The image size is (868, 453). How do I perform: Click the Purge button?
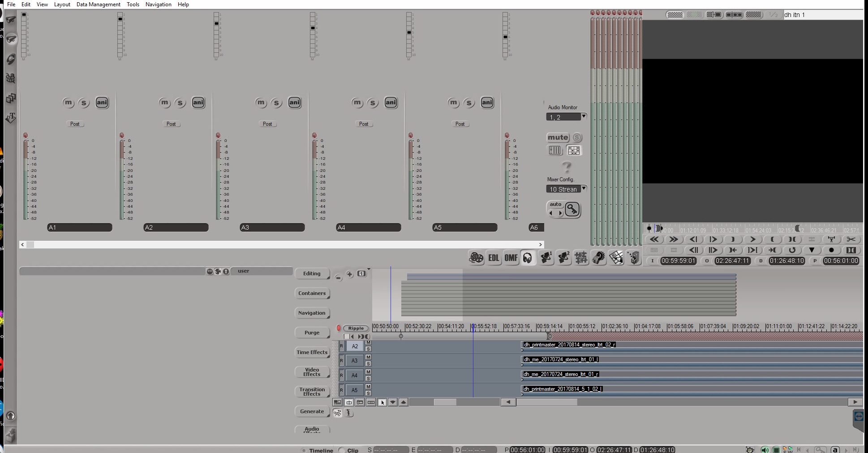312,333
